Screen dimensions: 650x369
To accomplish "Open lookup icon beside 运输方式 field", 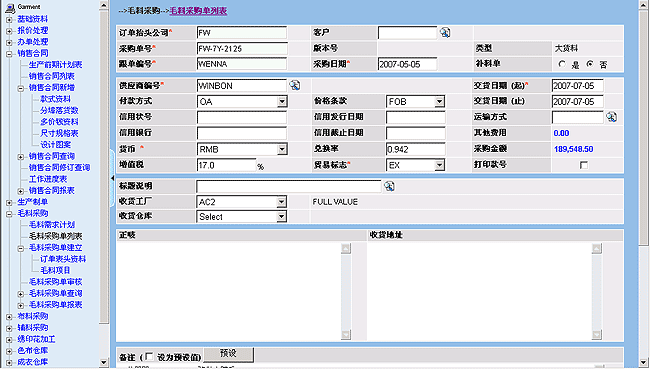I will point(611,117).
